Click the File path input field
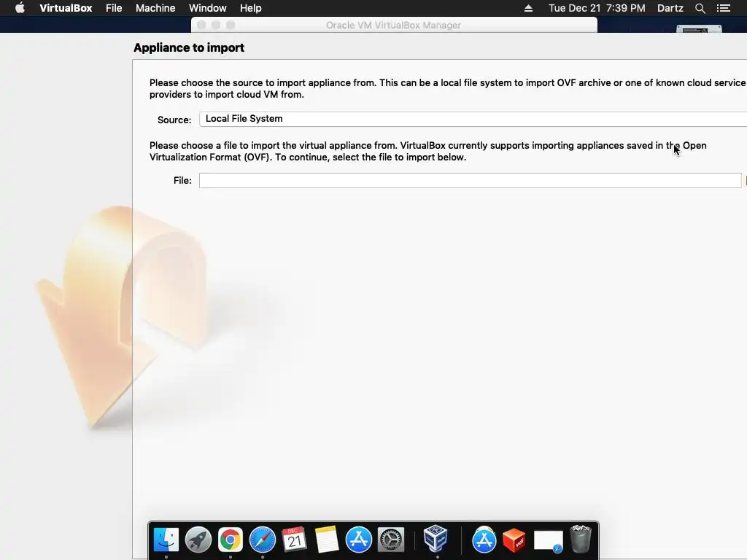The image size is (747, 560). tap(471, 181)
